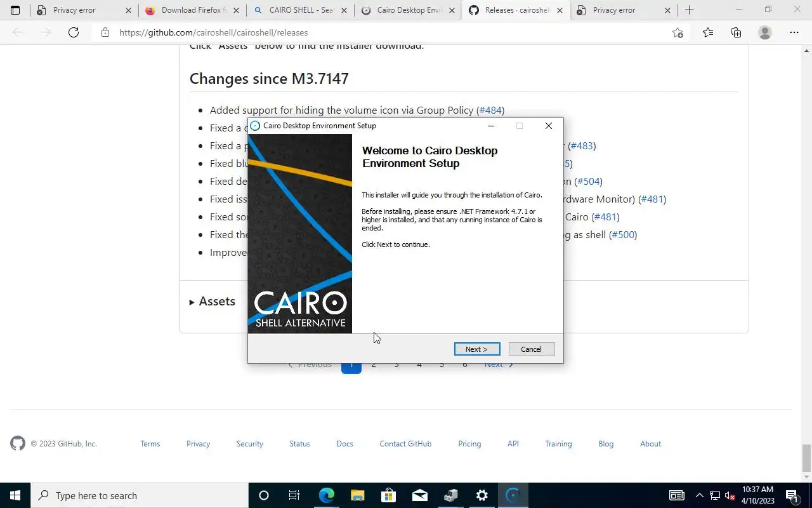This screenshot has width=812, height=508.
Task: Close the Download Firefox tab
Action: coord(236,10)
